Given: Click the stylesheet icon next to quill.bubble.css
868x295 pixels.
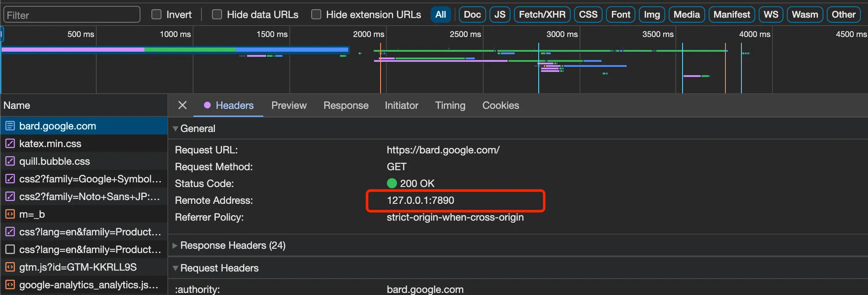Looking at the screenshot, I should [10, 161].
